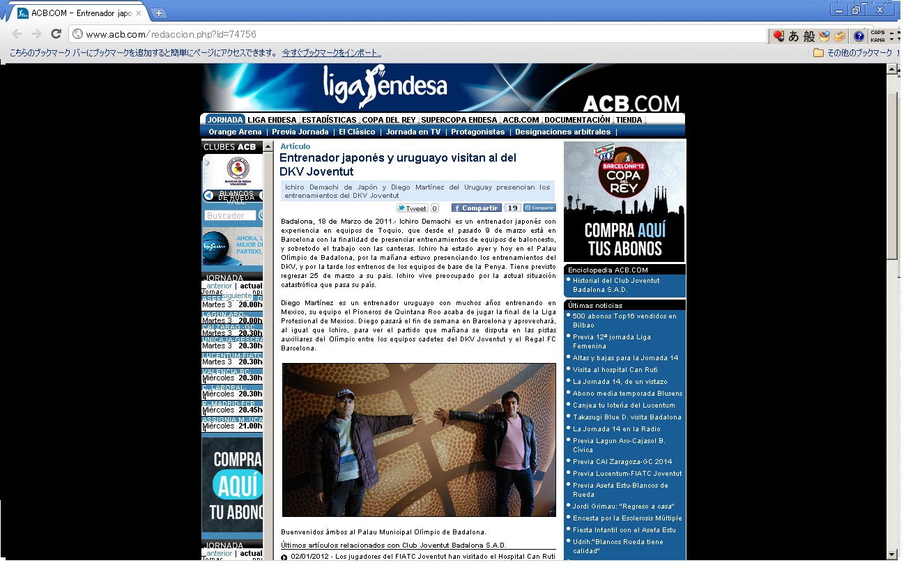This screenshot has height=588, width=906.
Task: Click the search magnifier beside Buscador
Action: tap(261, 216)
